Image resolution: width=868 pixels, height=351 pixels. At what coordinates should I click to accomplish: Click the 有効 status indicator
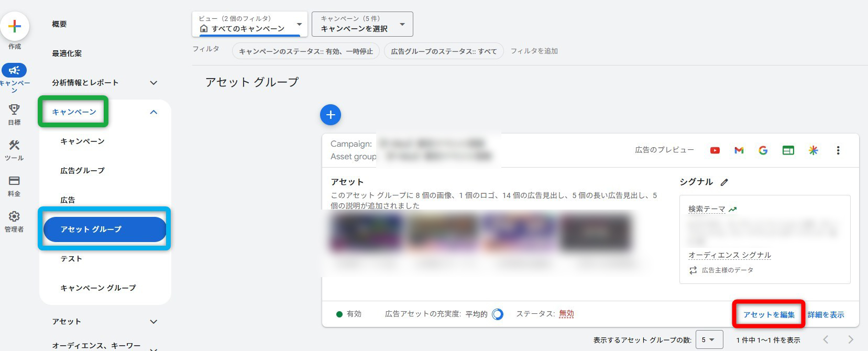(349, 314)
